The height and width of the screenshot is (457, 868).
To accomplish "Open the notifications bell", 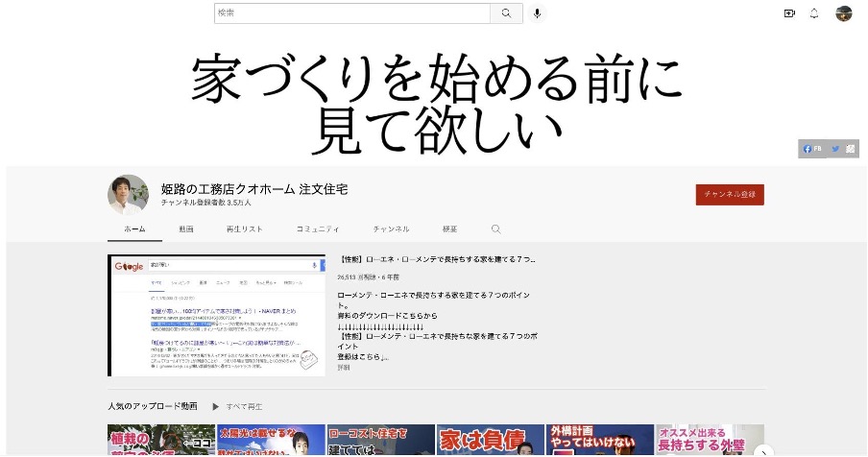I will click(x=814, y=13).
